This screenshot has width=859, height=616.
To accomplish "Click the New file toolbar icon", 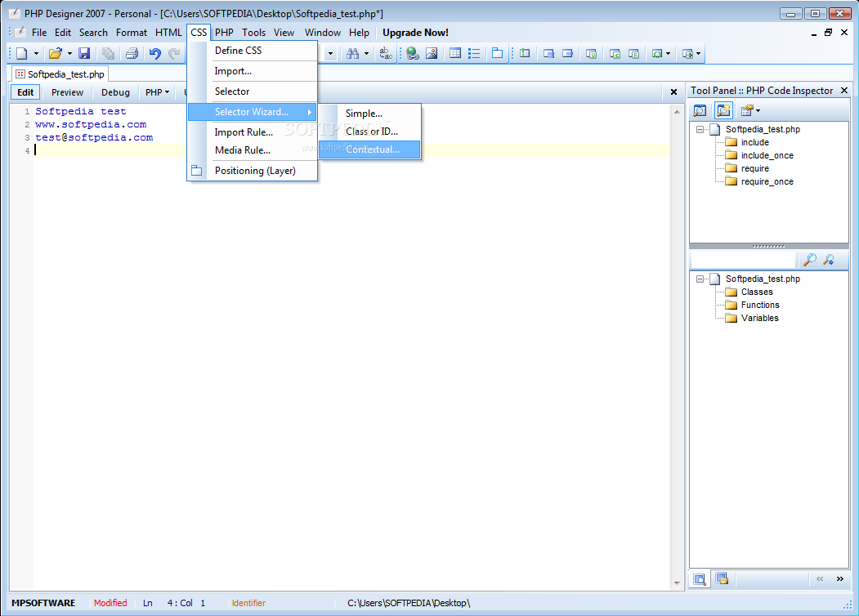I will tap(22, 53).
